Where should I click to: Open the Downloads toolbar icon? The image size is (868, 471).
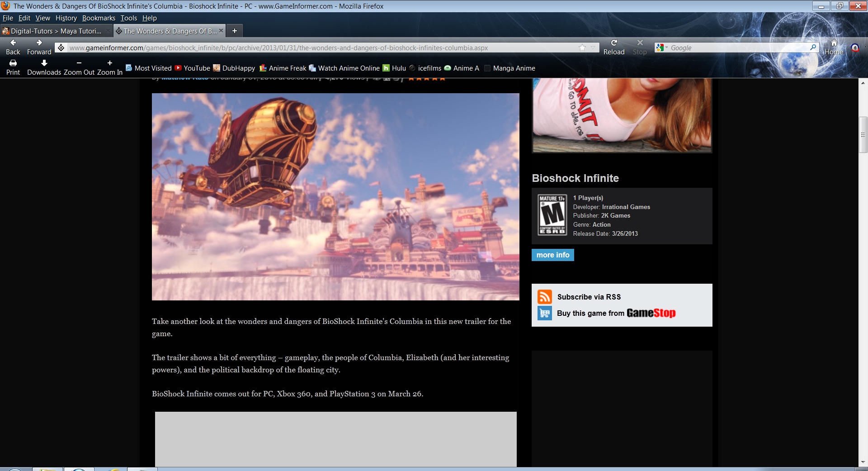[x=44, y=63]
